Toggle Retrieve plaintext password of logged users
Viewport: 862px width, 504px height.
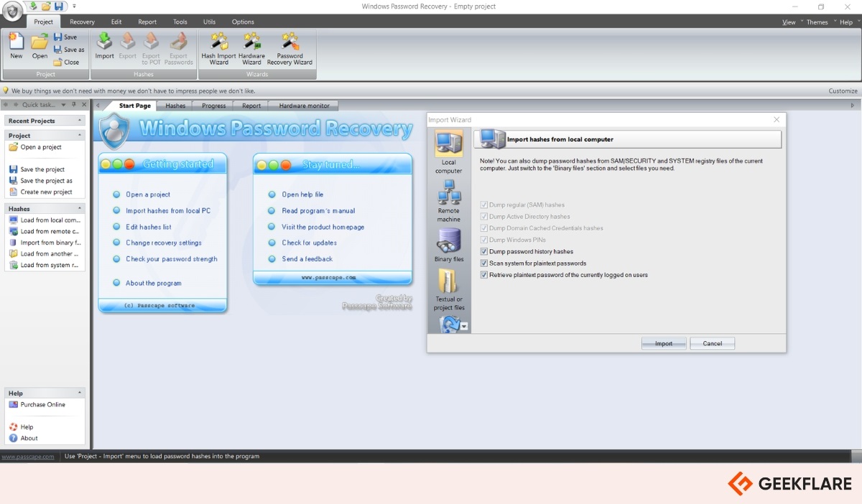tap(484, 274)
